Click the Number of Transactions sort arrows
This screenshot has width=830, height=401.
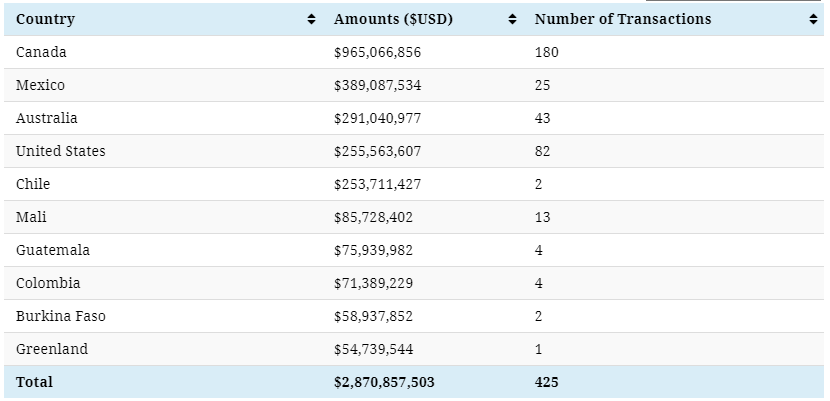(813, 20)
